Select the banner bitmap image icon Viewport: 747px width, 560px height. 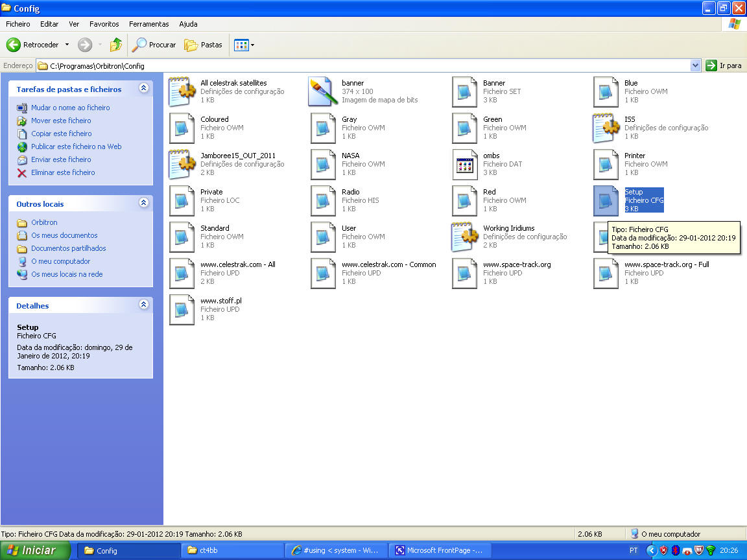[x=323, y=91]
